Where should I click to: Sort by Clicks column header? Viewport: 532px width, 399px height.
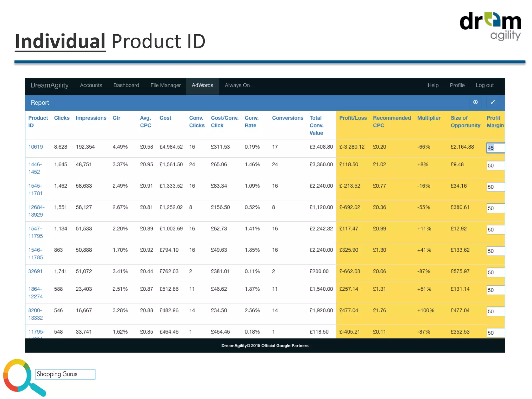(x=62, y=118)
